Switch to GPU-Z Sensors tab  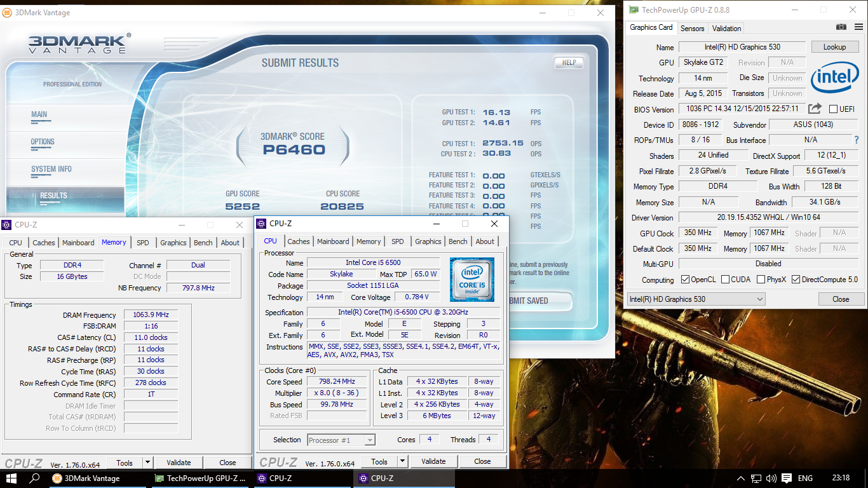coord(692,29)
